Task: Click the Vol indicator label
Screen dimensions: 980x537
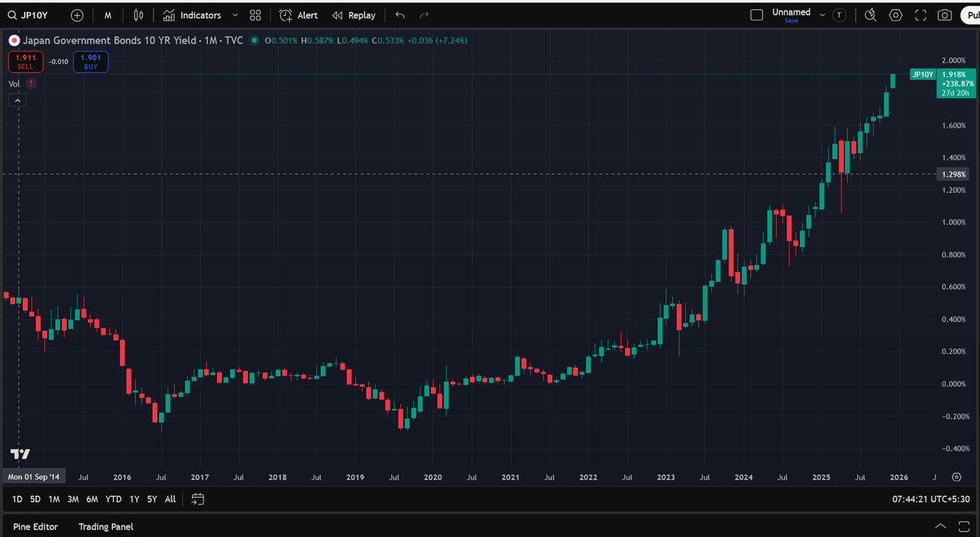Action: (x=14, y=83)
